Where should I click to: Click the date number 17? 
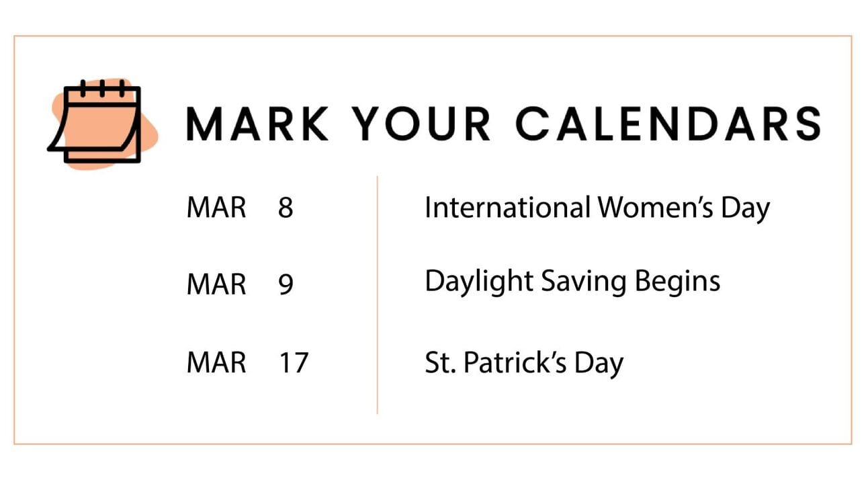(x=292, y=364)
